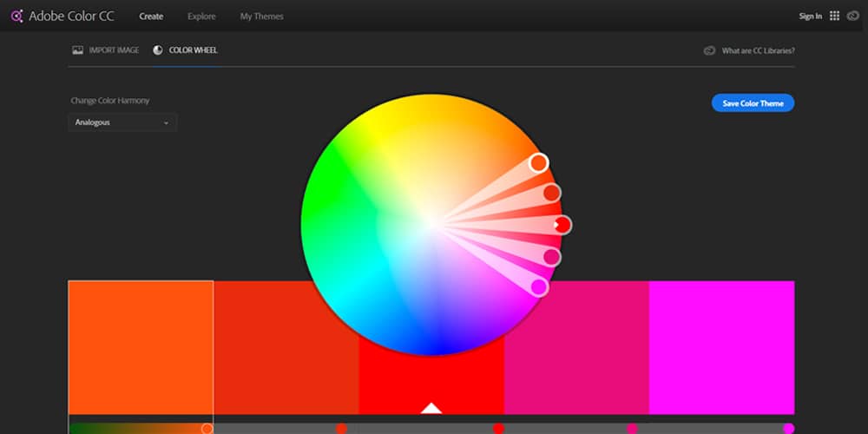The image size is (868, 434).
Task: Click the Color Wheel pie icon
Action: click(x=158, y=49)
